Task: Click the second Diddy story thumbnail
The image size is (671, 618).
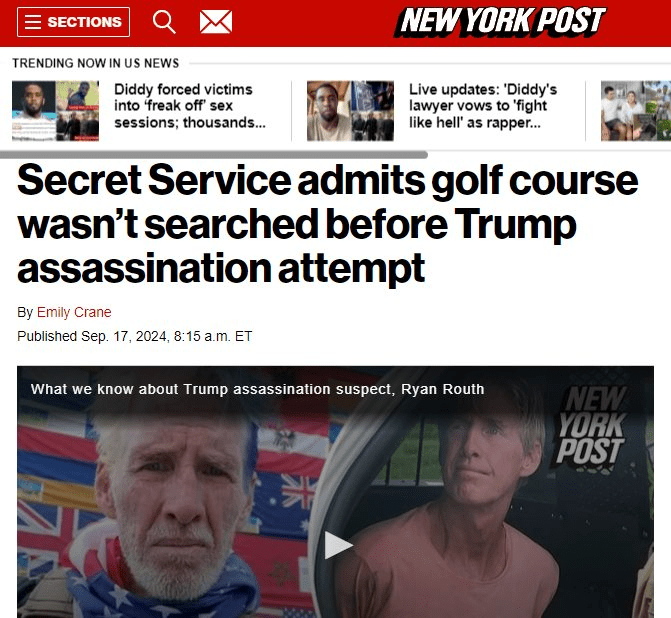Action: [x=350, y=111]
